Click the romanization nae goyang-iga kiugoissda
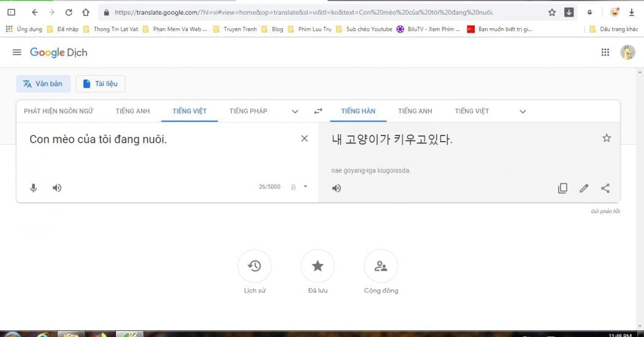 coord(370,170)
